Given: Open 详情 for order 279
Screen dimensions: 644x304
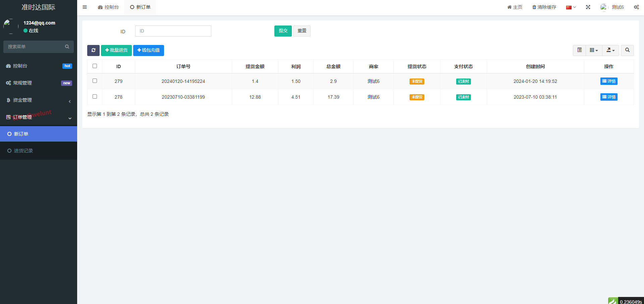Looking at the screenshot, I should [608, 81].
